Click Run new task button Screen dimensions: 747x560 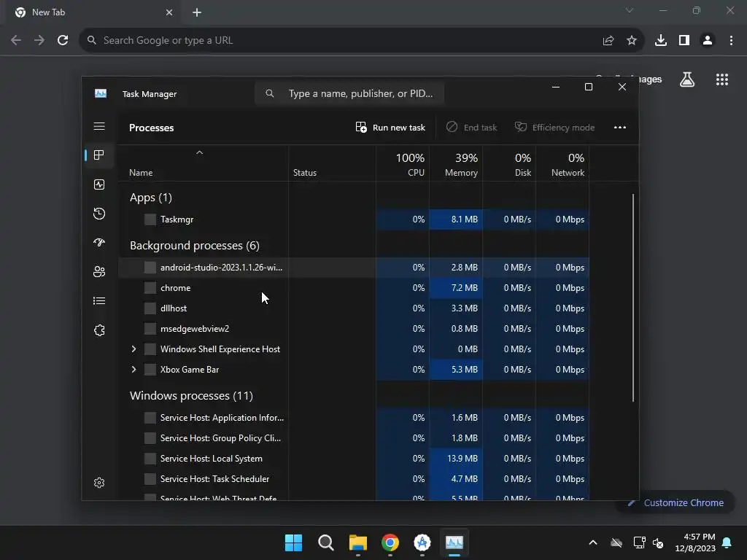click(391, 127)
